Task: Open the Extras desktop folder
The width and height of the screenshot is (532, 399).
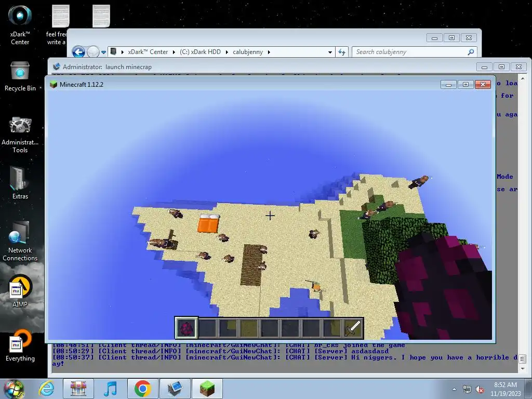Action: [20, 182]
